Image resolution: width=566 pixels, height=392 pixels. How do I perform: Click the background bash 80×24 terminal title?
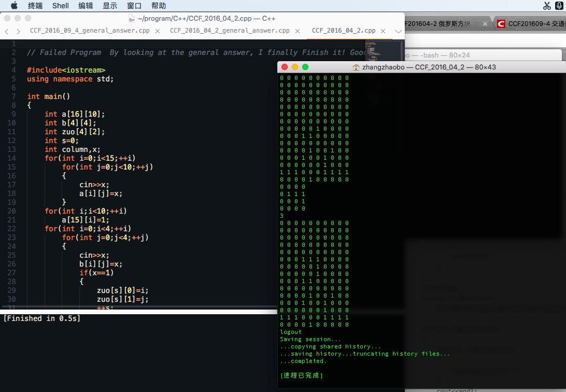[x=438, y=55]
